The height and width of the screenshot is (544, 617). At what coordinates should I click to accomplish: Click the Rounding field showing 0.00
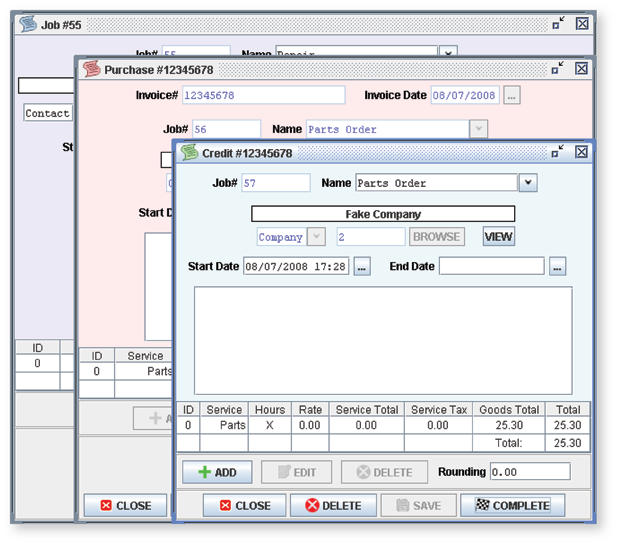(x=530, y=472)
